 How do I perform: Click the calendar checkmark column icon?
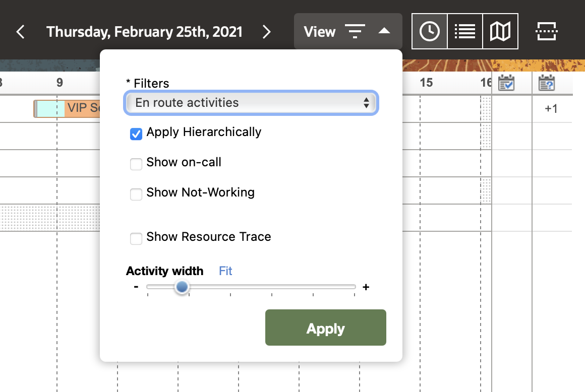[x=506, y=83]
